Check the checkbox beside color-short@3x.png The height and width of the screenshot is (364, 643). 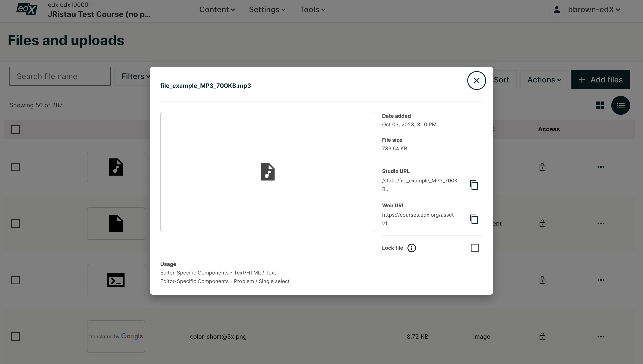coord(16,337)
